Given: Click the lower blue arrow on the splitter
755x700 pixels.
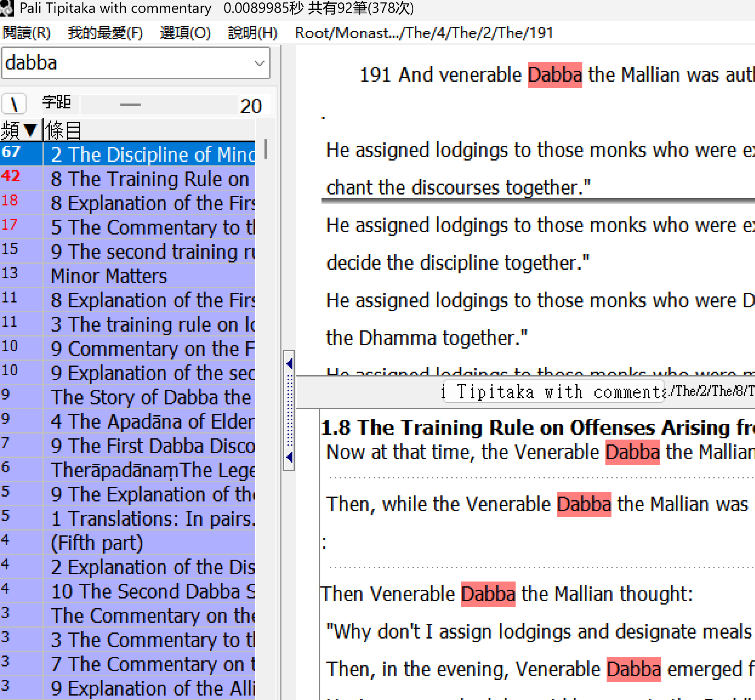Looking at the screenshot, I should (289, 457).
